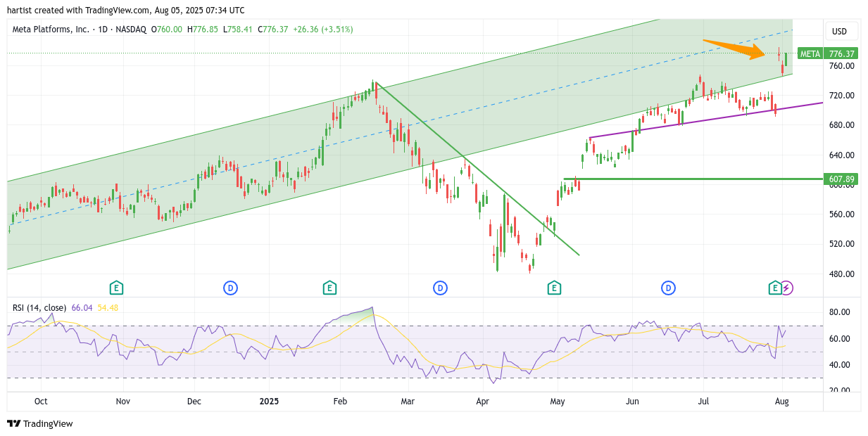868x436 pixels.
Task: Click the 640.00 price axis label
Action: tap(841, 155)
